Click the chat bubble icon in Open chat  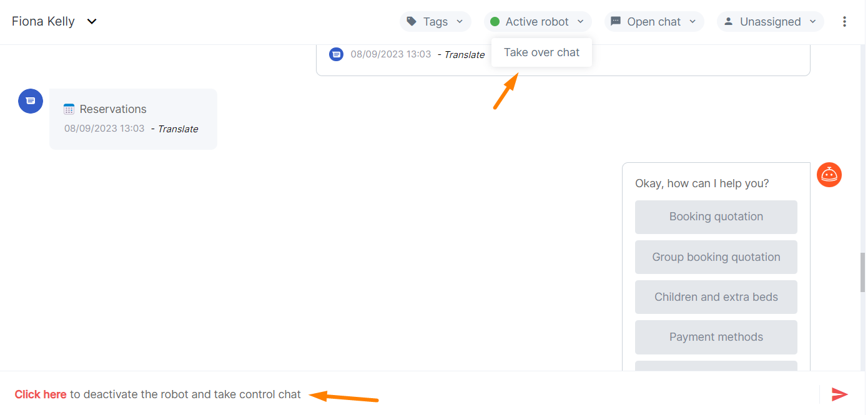pos(616,22)
